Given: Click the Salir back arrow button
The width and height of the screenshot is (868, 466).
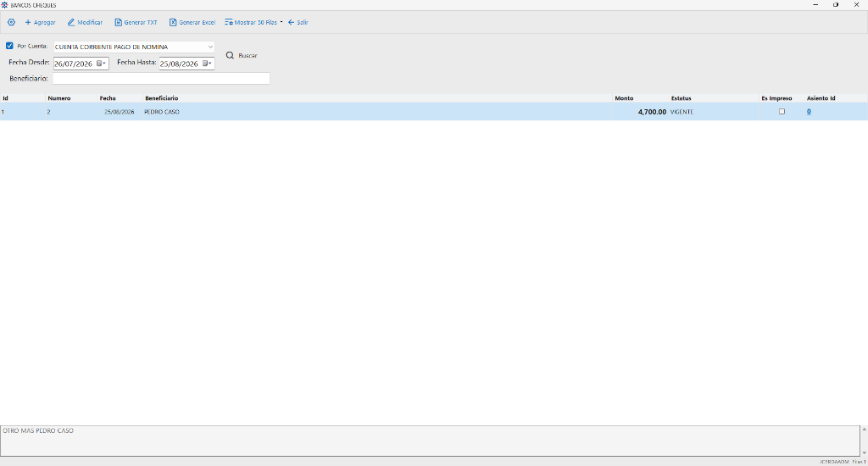Looking at the screenshot, I should [x=298, y=23].
